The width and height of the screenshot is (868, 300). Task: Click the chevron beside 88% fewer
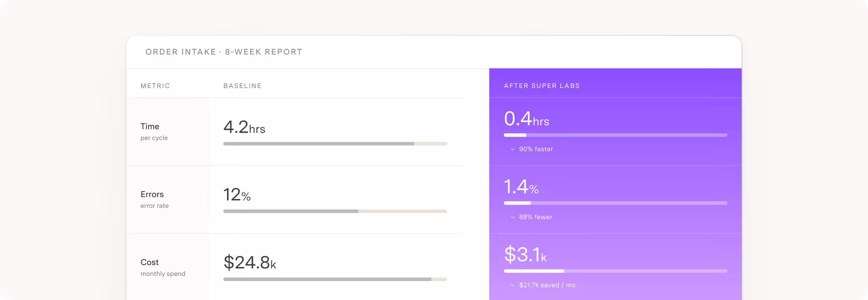point(512,217)
